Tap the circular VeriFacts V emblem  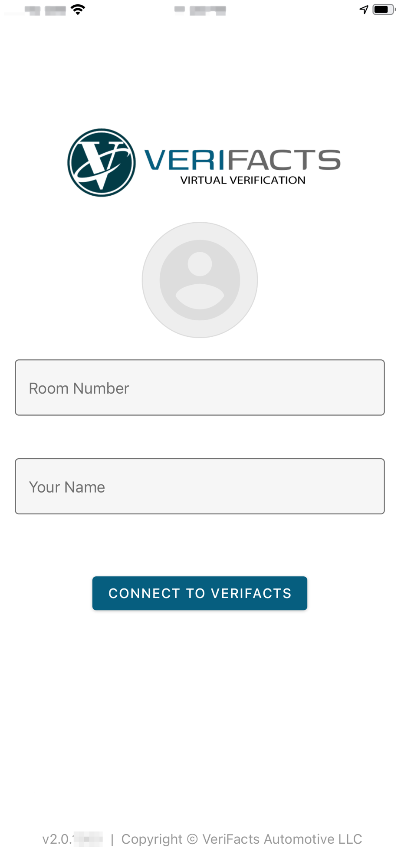[x=102, y=162]
